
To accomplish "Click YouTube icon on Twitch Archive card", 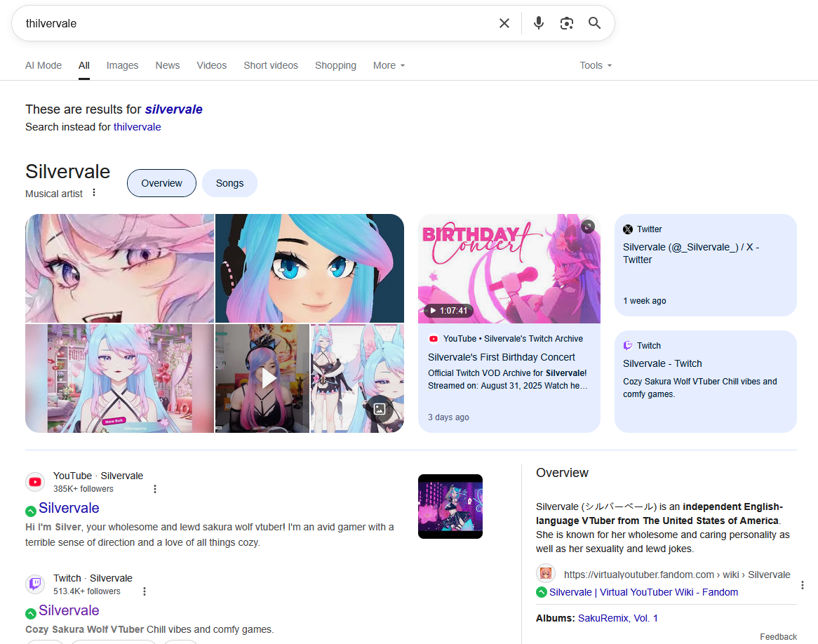I will pos(434,339).
